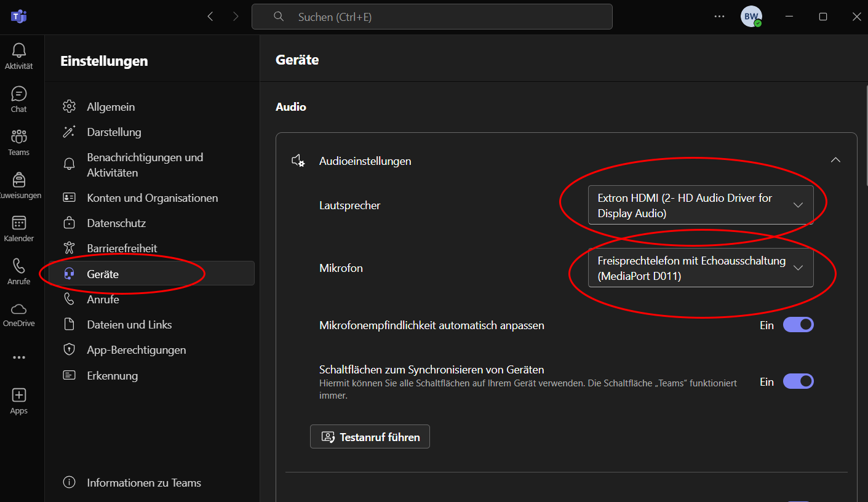868x502 pixels.
Task: Open Informationen zu Teams
Action: [x=151, y=482]
